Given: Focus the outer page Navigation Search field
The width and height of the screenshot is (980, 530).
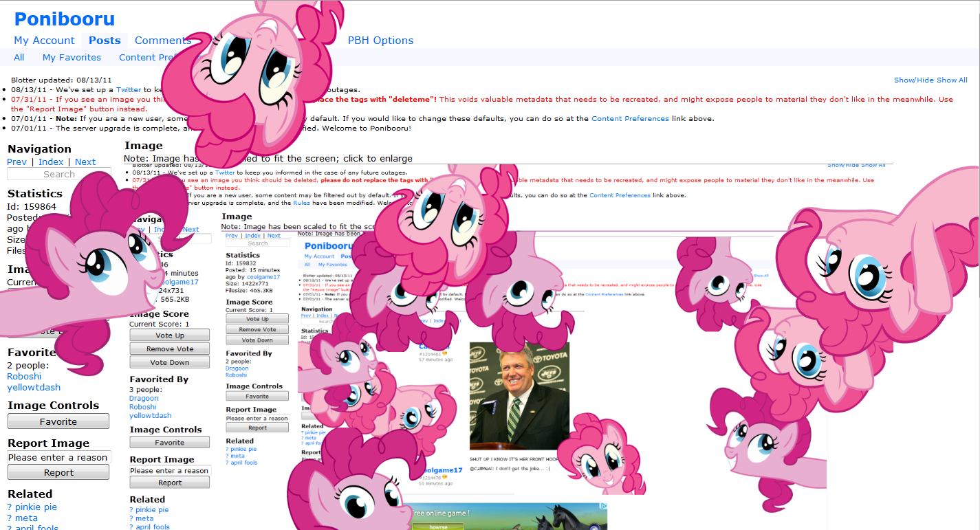Looking at the screenshot, I should [58, 175].
